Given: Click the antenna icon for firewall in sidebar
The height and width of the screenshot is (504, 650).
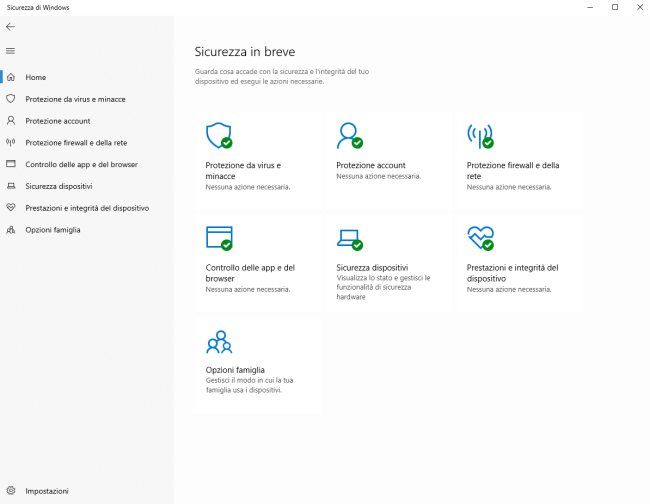Looking at the screenshot, I should click(11, 143).
